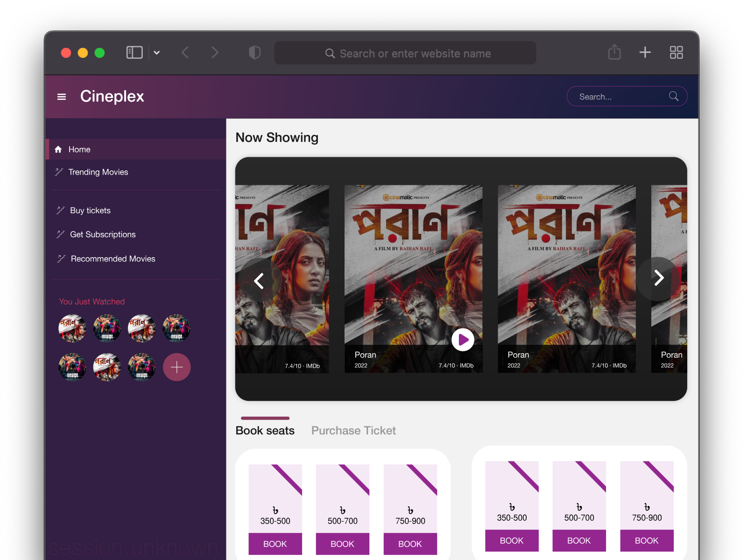
Task: Show Safari sidebar with the sidebar toggle
Action: 134,52
